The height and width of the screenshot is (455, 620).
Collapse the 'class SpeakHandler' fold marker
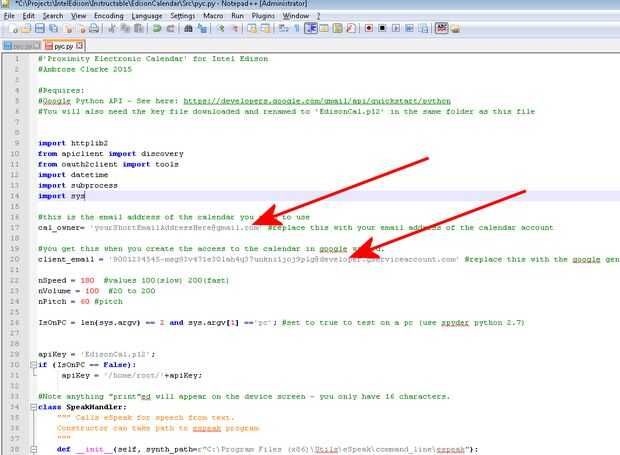[34, 407]
